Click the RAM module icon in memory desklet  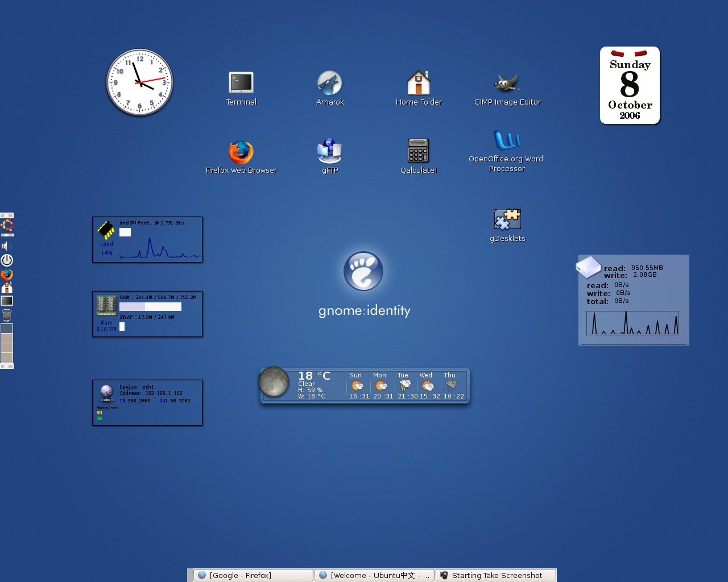(x=106, y=305)
